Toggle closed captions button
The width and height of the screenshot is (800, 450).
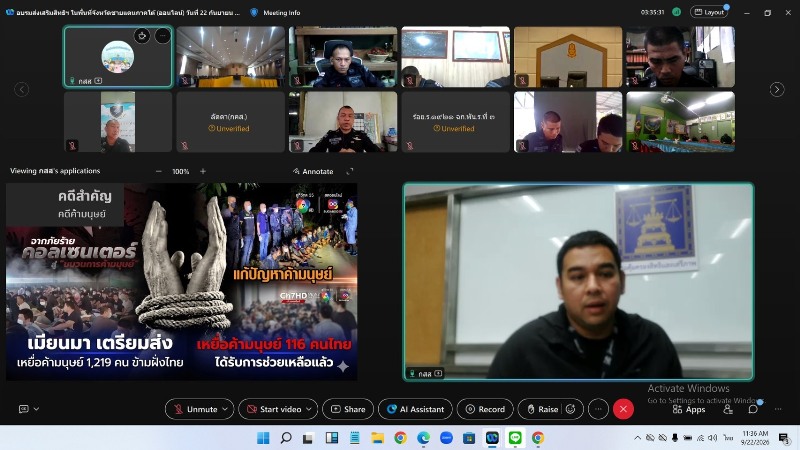23,409
